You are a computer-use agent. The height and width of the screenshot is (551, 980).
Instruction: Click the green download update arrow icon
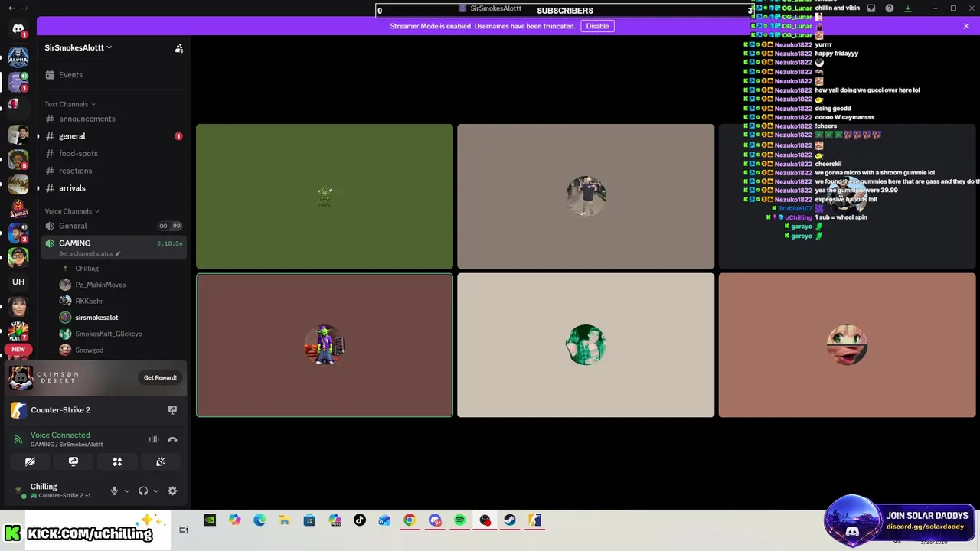click(x=908, y=8)
